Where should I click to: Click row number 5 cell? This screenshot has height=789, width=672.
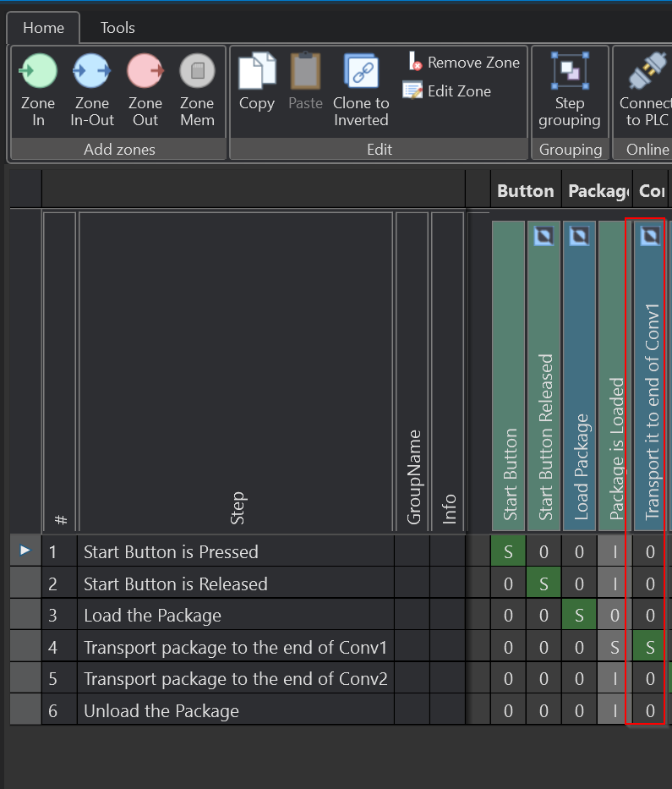point(59,679)
